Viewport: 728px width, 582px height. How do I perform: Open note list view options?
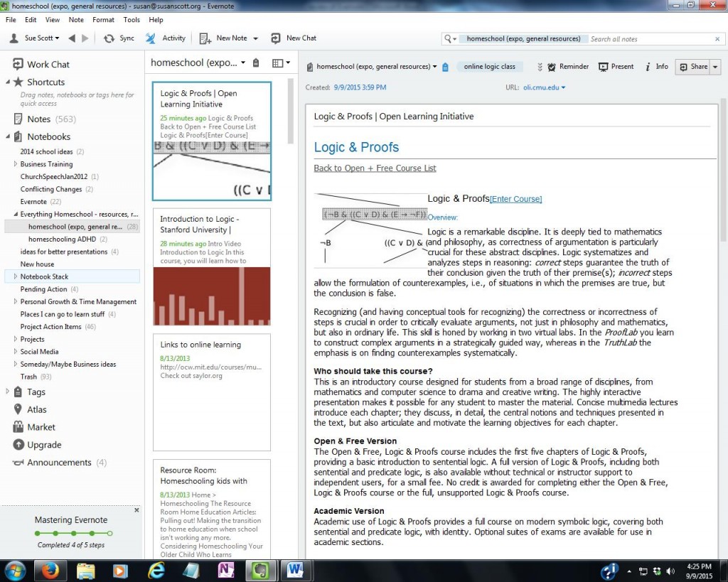pyautogui.click(x=281, y=63)
